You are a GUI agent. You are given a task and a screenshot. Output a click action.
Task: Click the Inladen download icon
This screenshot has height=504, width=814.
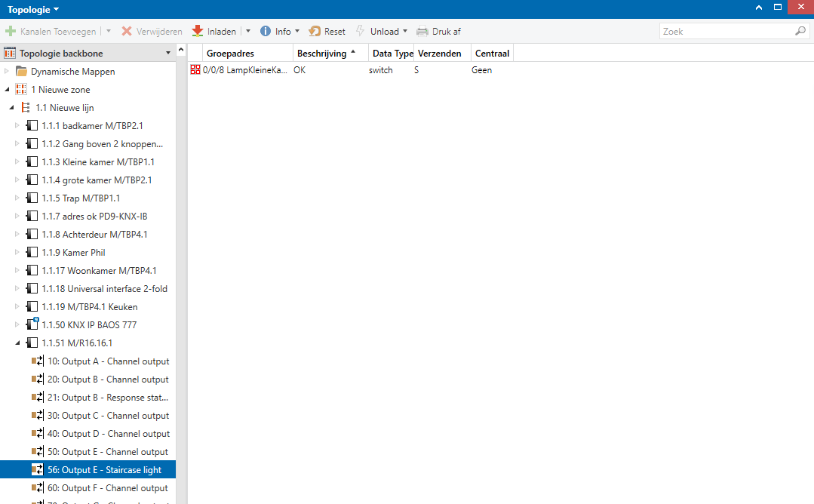coord(198,32)
